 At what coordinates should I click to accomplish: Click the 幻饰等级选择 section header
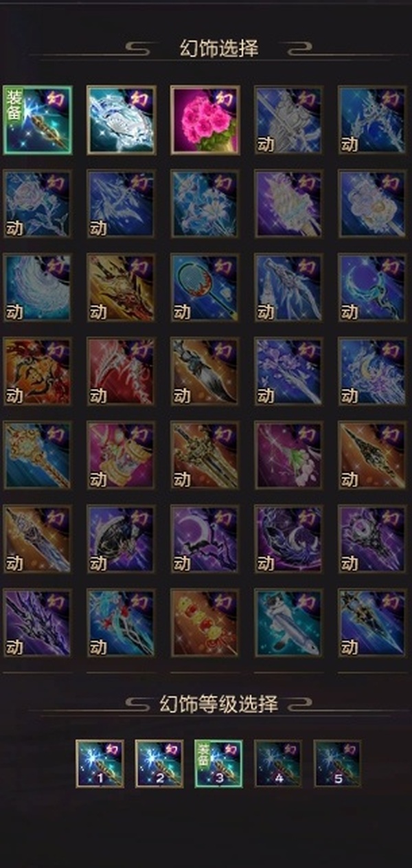tap(218, 704)
